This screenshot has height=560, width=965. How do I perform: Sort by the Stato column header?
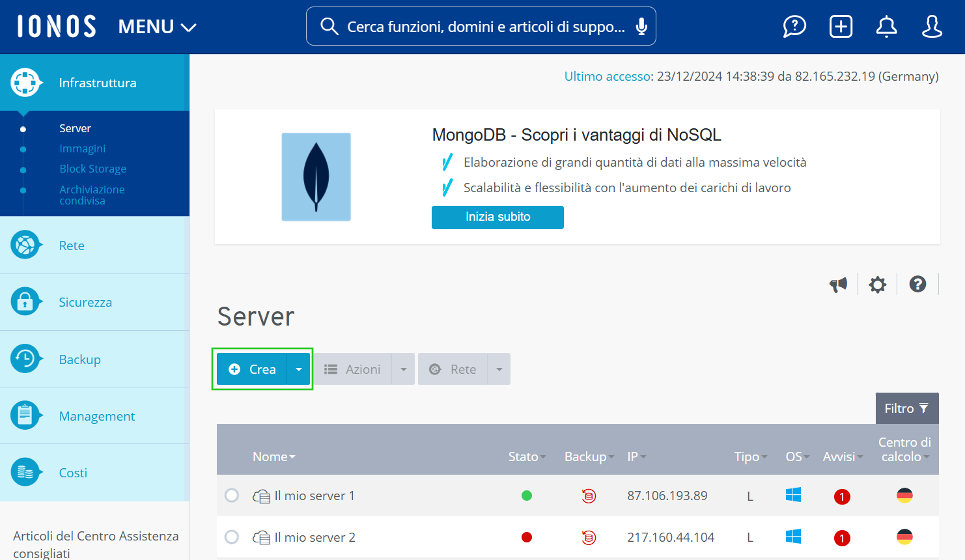coord(527,456)
